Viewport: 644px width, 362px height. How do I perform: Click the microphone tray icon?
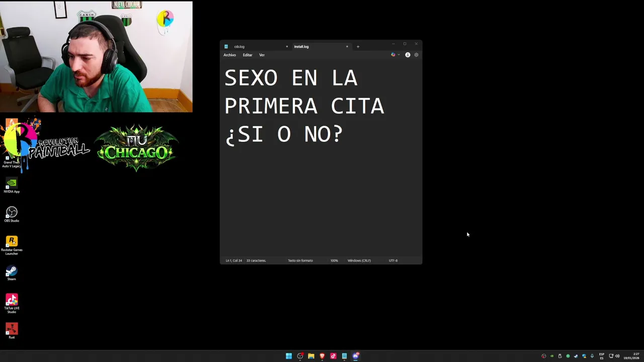[x=592, y=356]
